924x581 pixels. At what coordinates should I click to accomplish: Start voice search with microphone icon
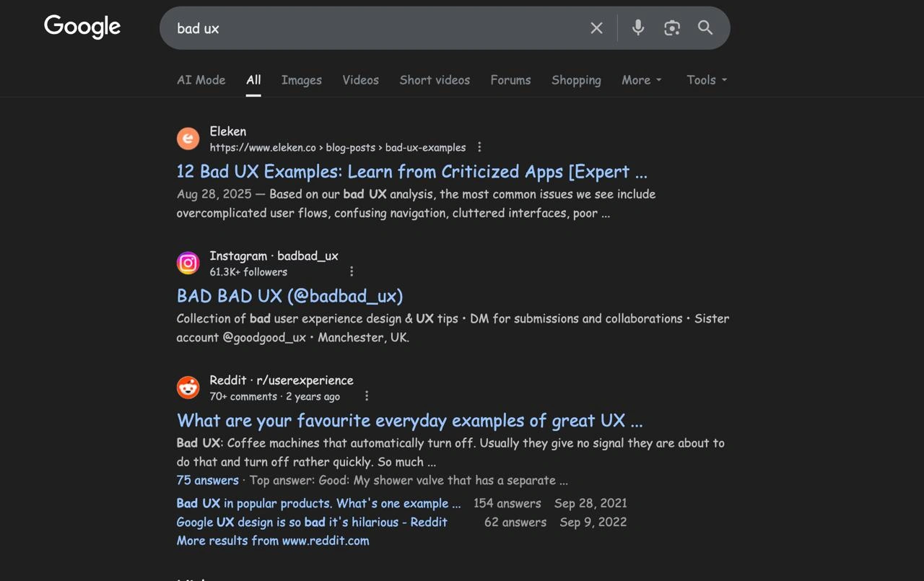click(x=638, y=28)
